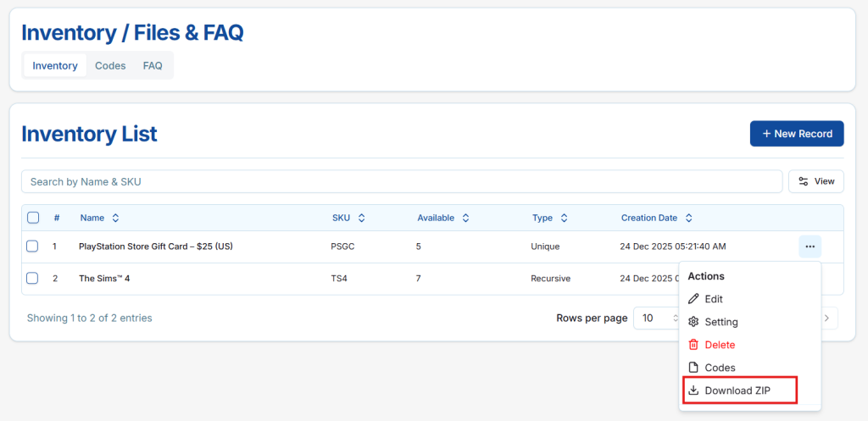This screenshot has width=868, height=421.
Task: Click Download ZIP in the Actions menu
Action: click(x=738, y=391)
